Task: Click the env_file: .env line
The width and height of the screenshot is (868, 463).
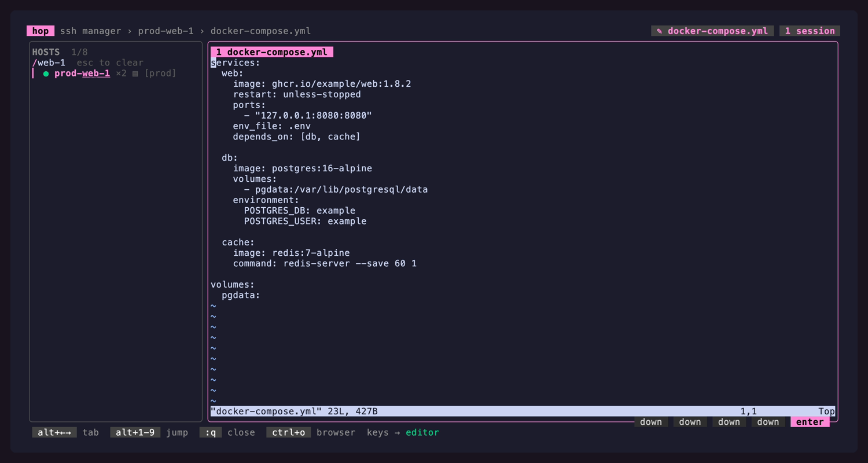Action: tap(271, 126)
